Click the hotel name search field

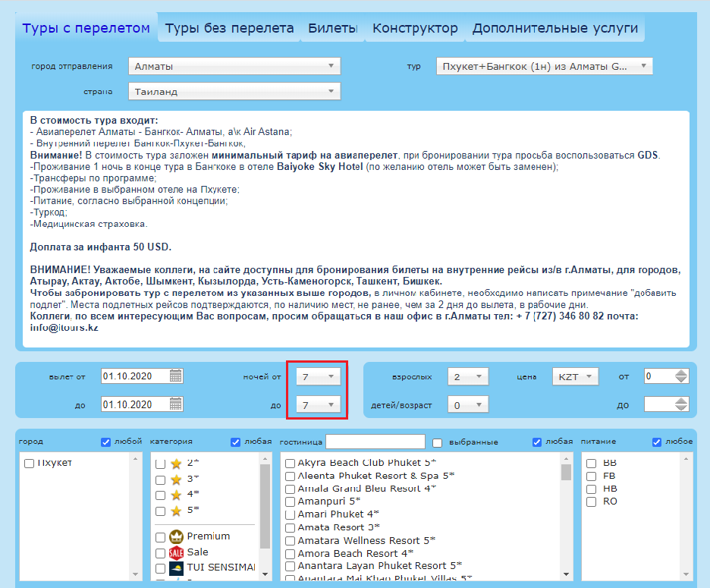[x=375, y=442]
